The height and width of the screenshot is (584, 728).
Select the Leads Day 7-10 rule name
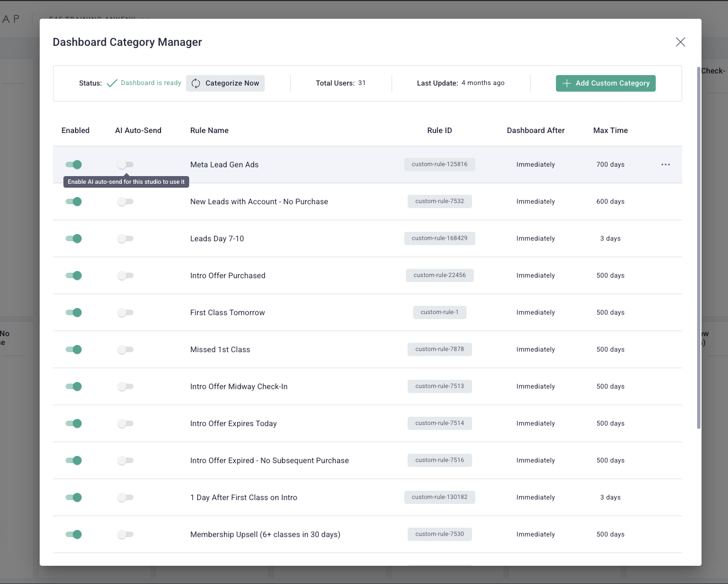217,238
